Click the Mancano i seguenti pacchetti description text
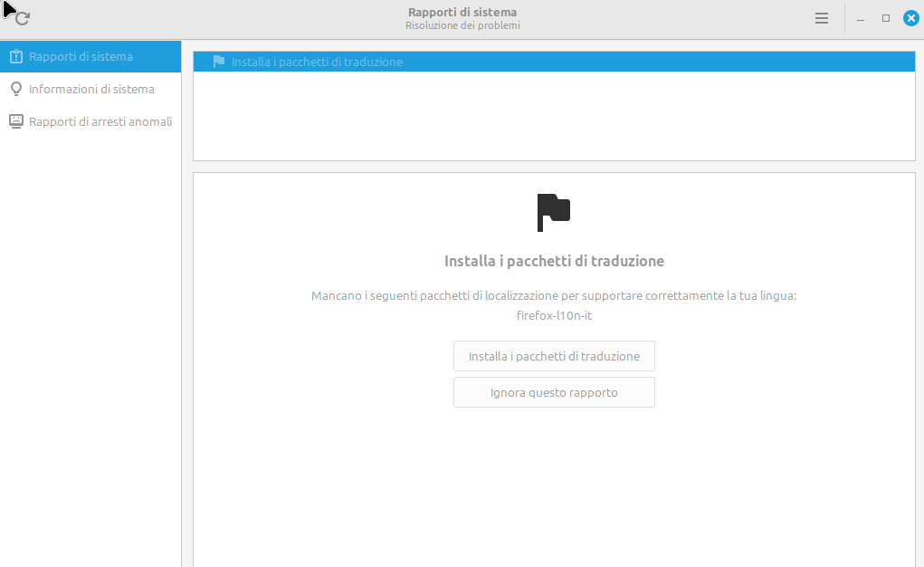924x567 pixels. tap(554, 295)
